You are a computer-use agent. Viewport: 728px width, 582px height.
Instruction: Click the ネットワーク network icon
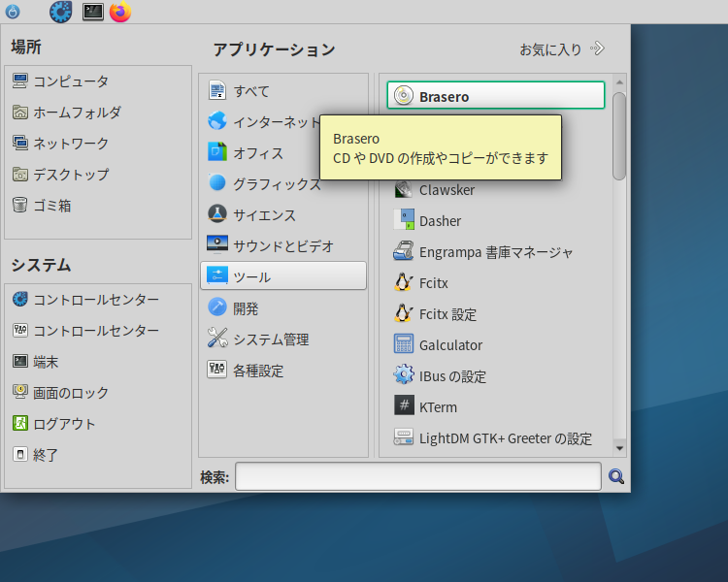20,143
